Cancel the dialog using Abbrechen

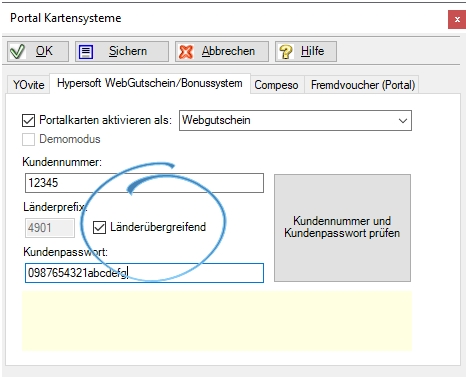[222, 51]
